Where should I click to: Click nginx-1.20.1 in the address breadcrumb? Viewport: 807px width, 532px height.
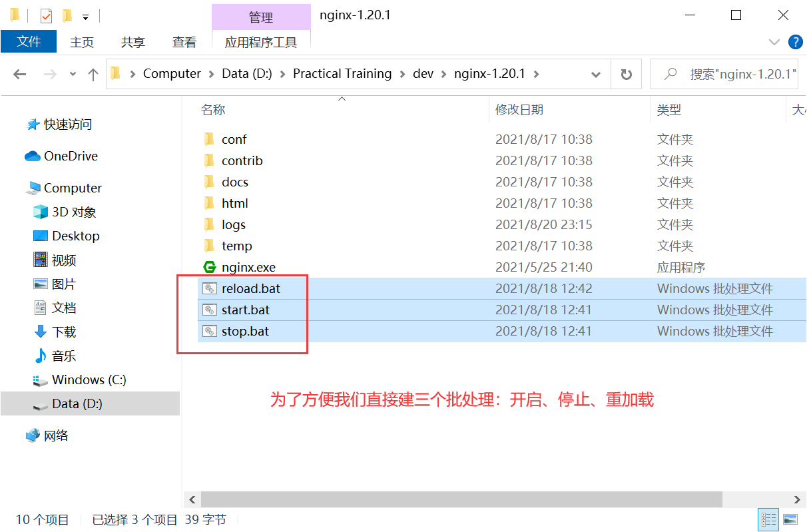pos(490,73)
